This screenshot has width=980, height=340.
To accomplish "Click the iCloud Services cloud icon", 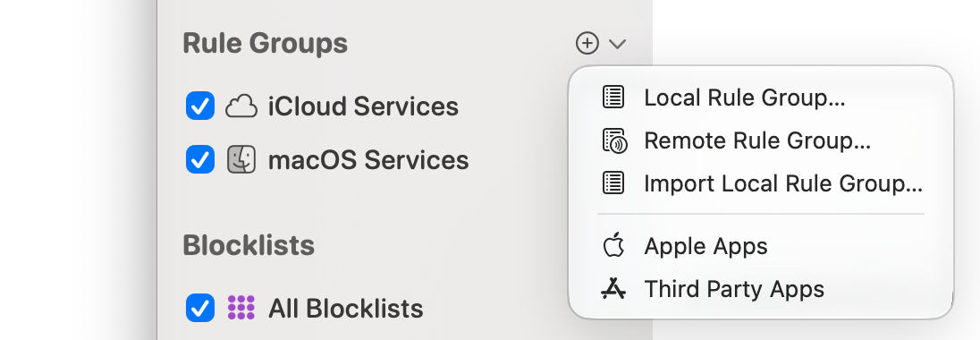I will [x=241, y=106].
